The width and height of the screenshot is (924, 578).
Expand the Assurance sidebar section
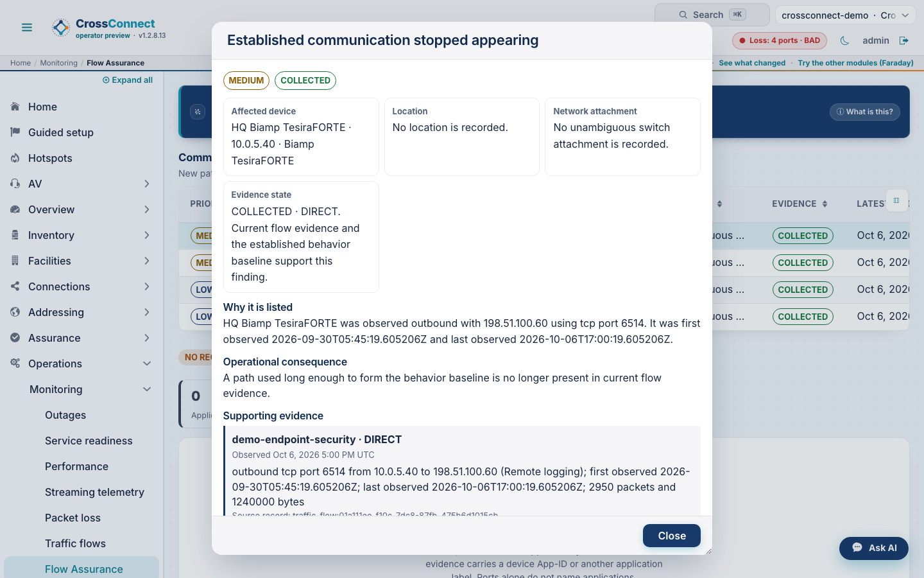(81, 338)
